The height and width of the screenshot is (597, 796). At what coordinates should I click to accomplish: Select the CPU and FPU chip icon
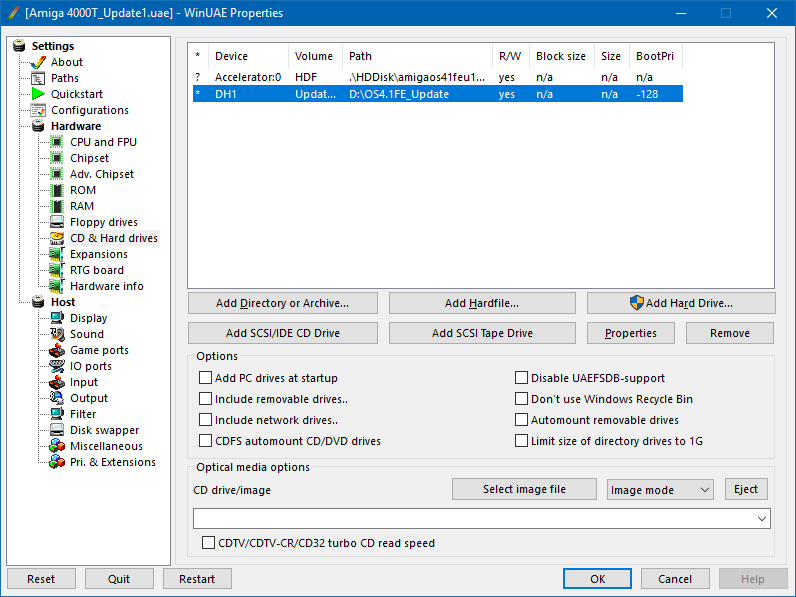57,142
